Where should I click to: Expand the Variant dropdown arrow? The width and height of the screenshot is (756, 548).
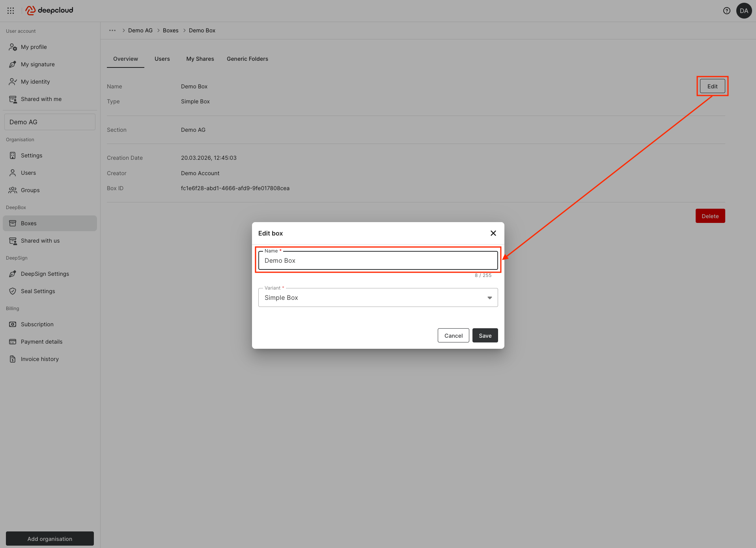[489, 298]
